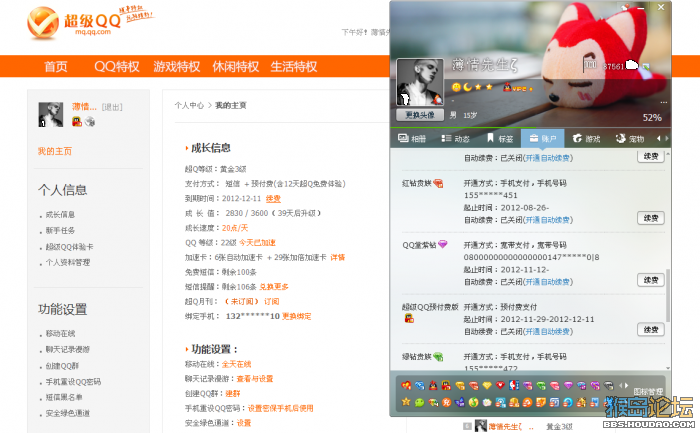Click icon bar left page arrow
Viewport: 700px width, 433px height.
click(621, 385)
